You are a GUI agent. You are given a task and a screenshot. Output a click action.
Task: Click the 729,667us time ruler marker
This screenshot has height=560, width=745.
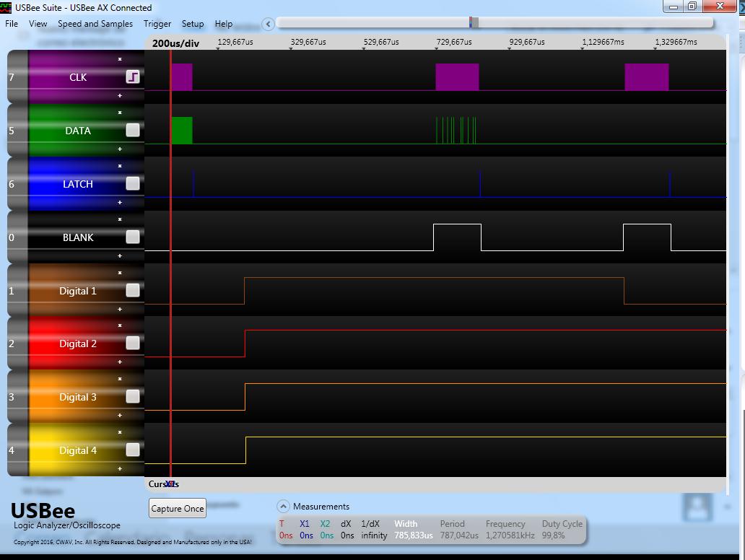pyautogui.click(x=454, y=42)
